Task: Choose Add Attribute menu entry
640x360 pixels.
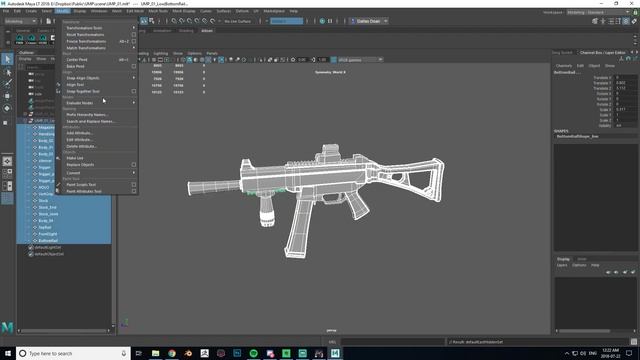Action: pyautogui.click(x=80, y=133)
